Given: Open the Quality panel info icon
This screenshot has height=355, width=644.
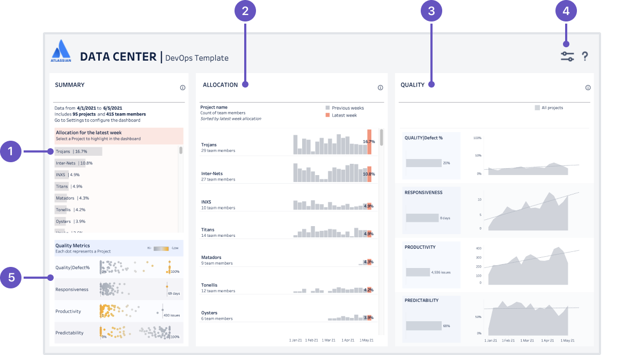Looking at the screenshot, I should pyautogui.click(x=588, y=88).
